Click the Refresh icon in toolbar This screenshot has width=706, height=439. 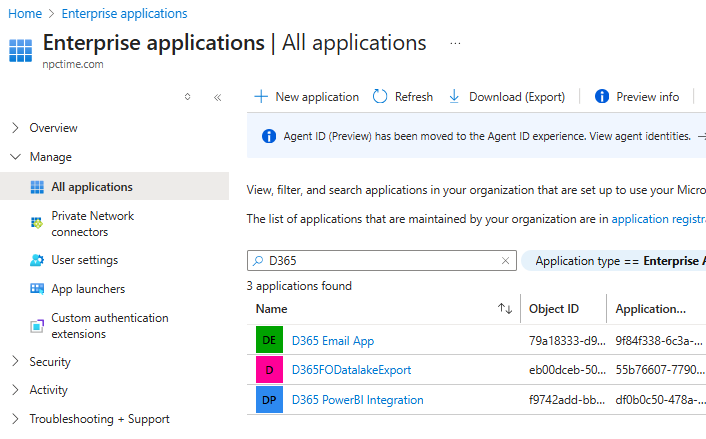(380, 97)
